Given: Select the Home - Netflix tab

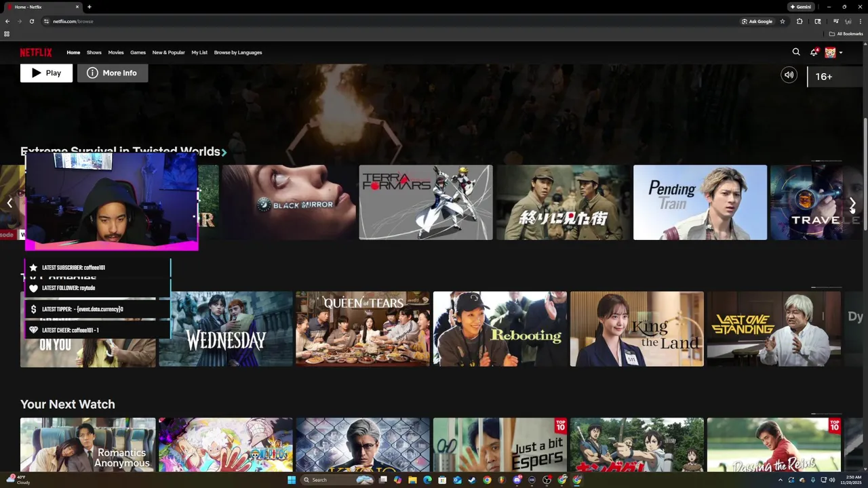Looking at the screenshot, I should pyautogui.click(x=41, y=7).
